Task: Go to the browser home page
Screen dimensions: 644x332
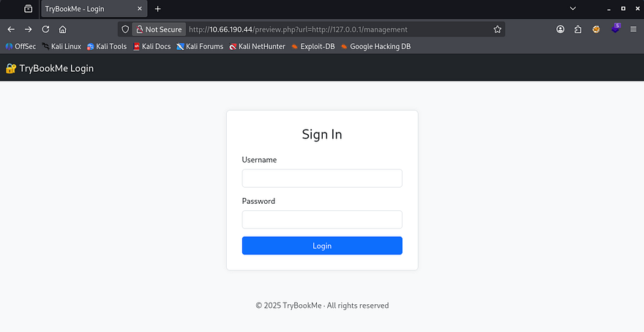Action: pyautogui.click(x=63, y=29)
